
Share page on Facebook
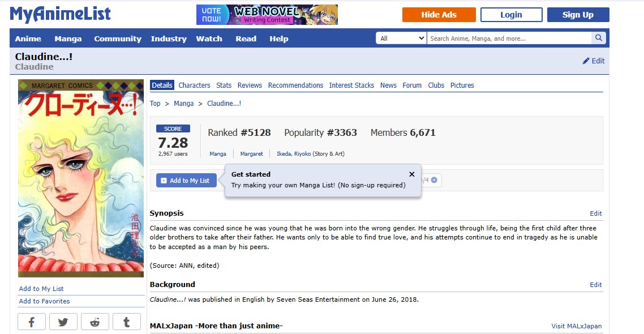point(32,322)
